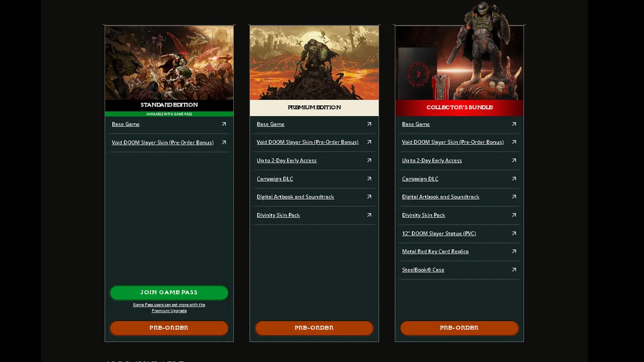
Task: Open Void DOOM Slayer Skin link in Premium Edition
Action: coord(307,142)
